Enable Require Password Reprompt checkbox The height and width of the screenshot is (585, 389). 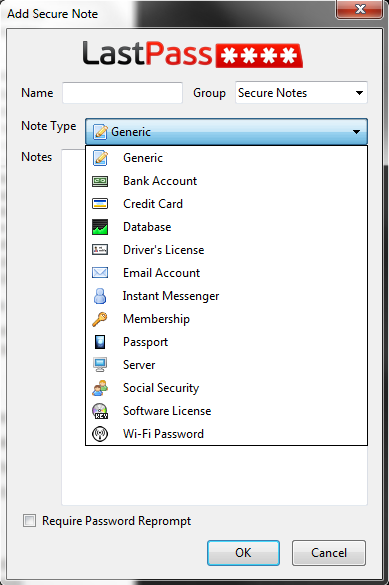click(x=29, y=520)
